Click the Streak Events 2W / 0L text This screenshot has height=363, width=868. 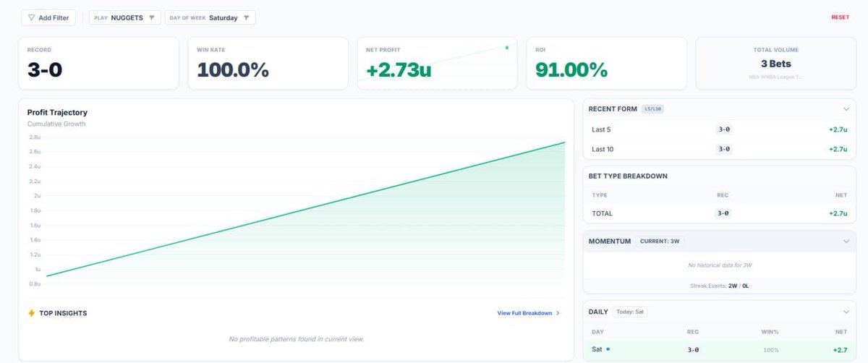[x=719, y=286]
